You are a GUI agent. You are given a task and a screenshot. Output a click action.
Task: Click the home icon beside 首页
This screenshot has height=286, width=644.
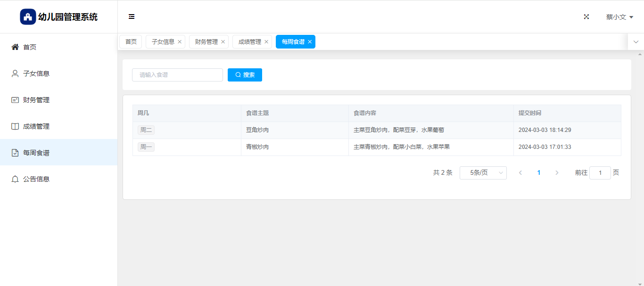[x=15, y=47]
